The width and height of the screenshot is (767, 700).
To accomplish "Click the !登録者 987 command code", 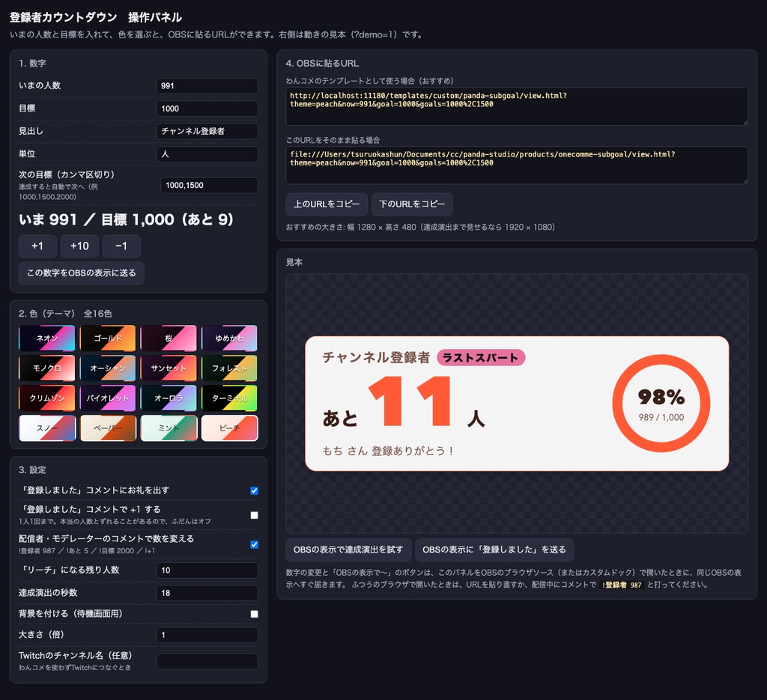I will click(x=622, y=585).
